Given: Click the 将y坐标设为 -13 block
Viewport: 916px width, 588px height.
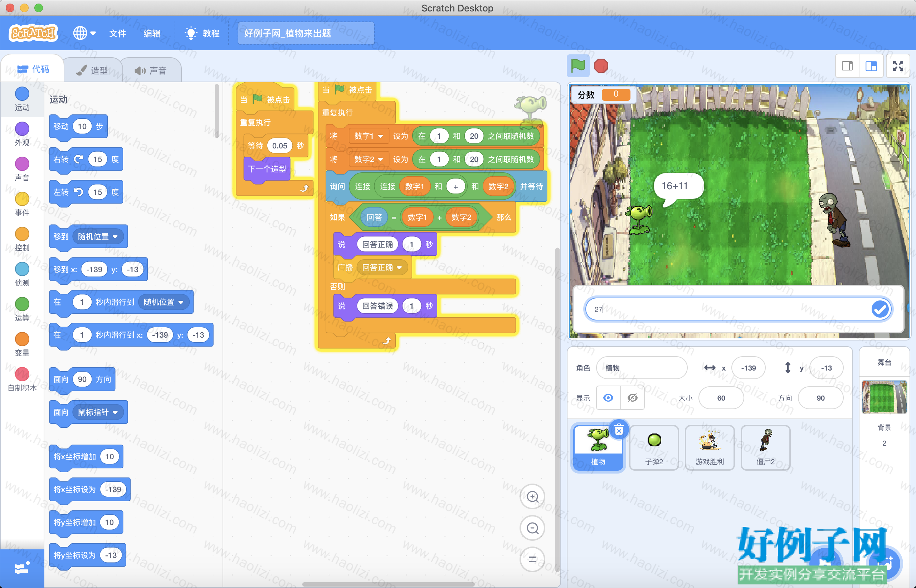Looking at the screenshot, I should tap(87, 555).
